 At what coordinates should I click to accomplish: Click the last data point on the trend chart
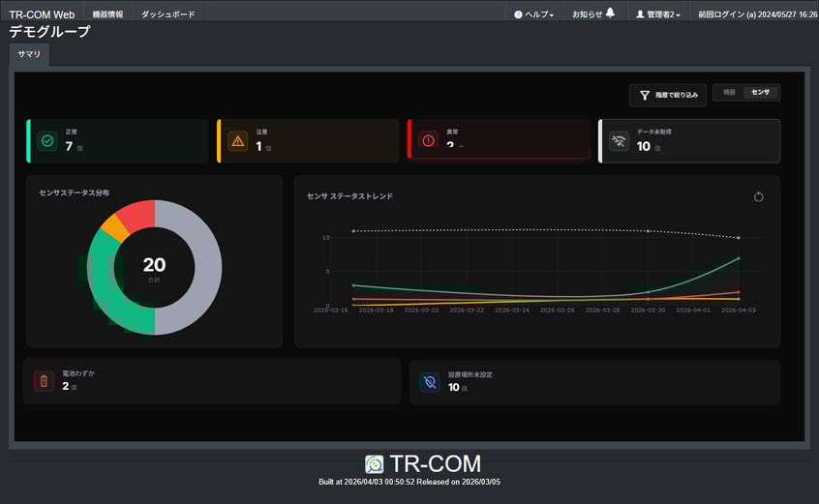click(x=739, y=258)
